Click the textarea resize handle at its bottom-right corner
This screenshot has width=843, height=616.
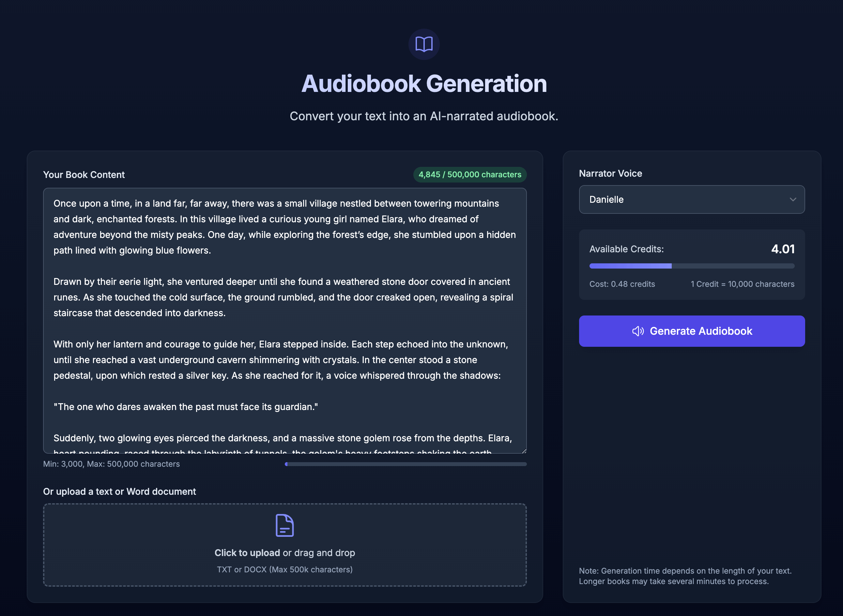point(524,450)
